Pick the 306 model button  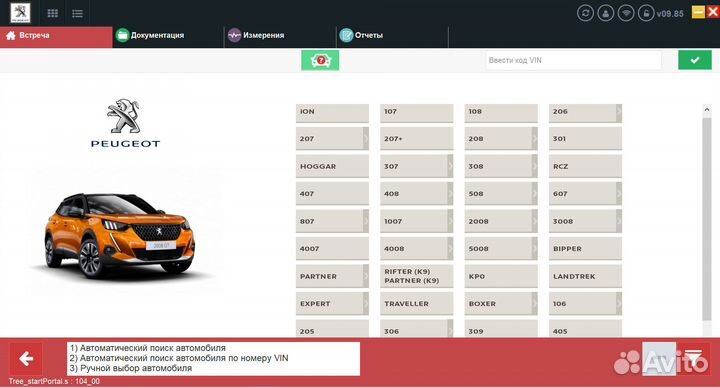pyautogui.click(x=416, y=329)
